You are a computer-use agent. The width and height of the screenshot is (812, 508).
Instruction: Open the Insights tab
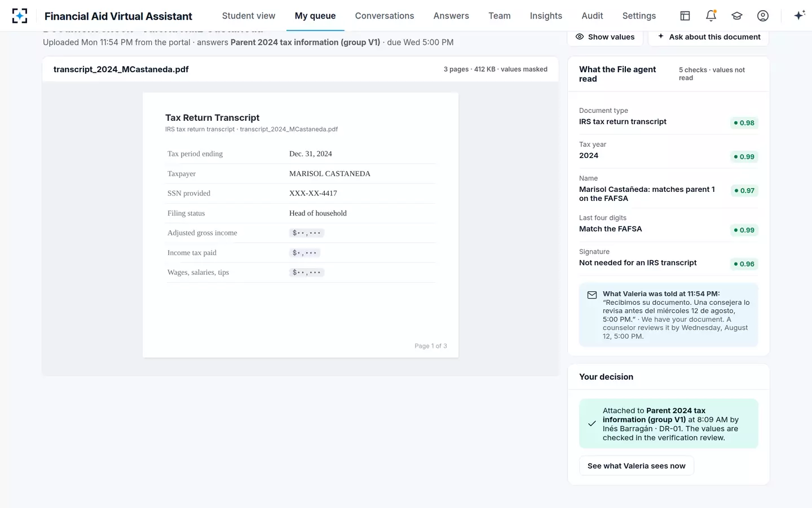(546, 16)
